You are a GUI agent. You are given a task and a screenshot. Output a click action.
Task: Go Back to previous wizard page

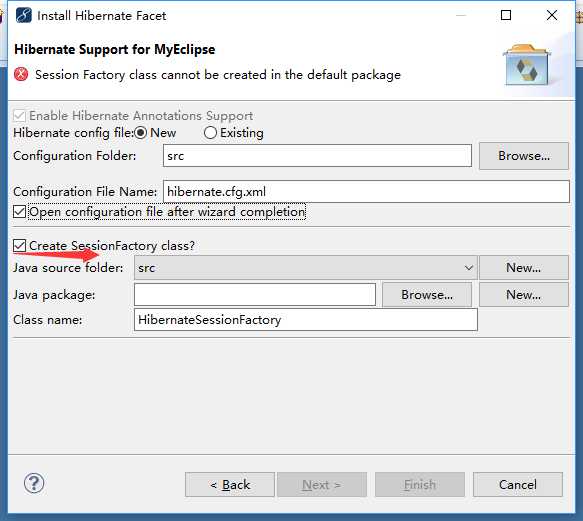230,485
